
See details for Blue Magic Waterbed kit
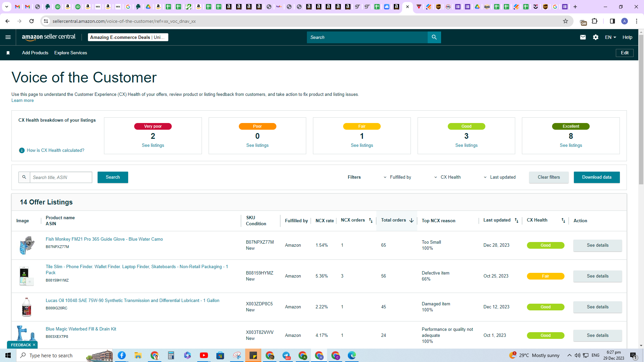tap(597, 336)
